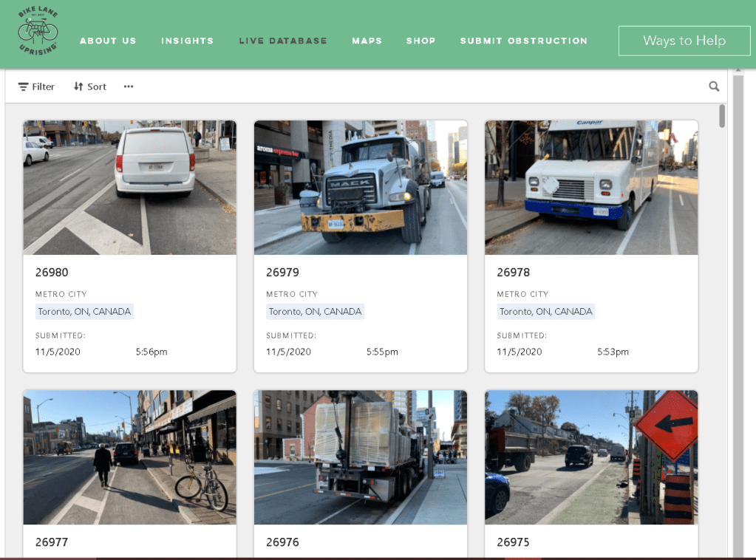Visit the Shop page

420,41
